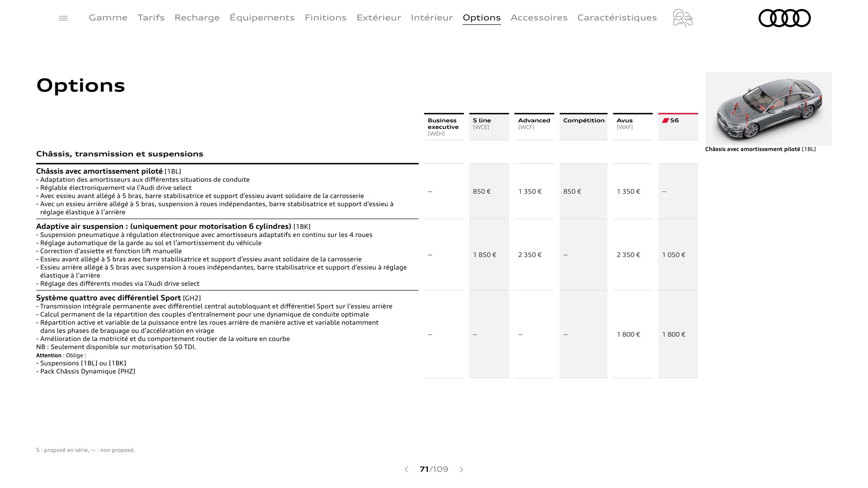Open the hamburger menu icon
This screenshot has height=488, width=868.
tap(63, 18)
